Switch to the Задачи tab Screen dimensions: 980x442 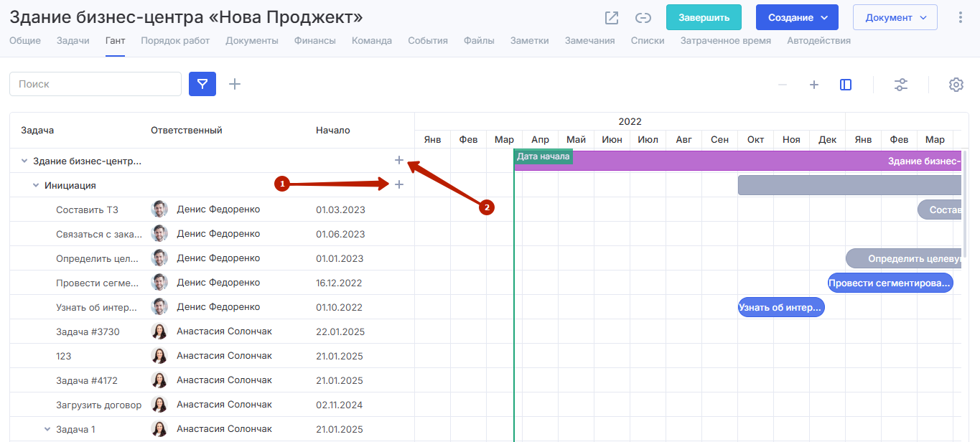(73, 41)
